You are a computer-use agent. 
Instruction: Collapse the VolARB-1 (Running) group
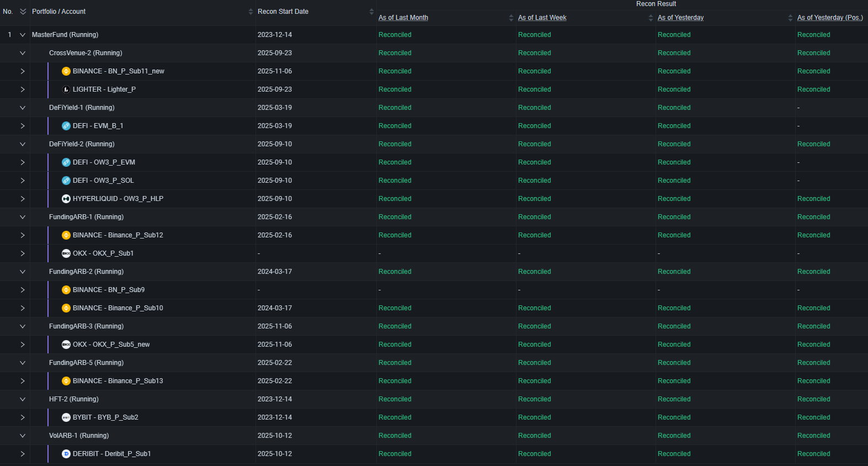coord(23,436)
